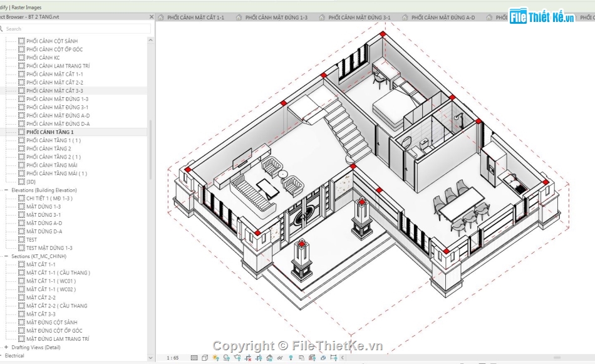Toggle the Crop View icon
This screenshot has width=595, height=364.
click(248, 358)
